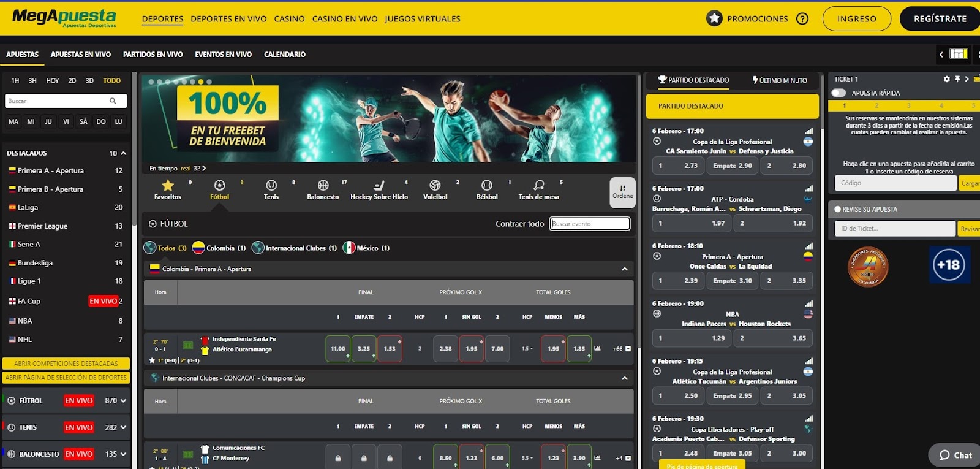Click the 100% freebet welcome banner
The image size is (980, 469).
[389, 118]
